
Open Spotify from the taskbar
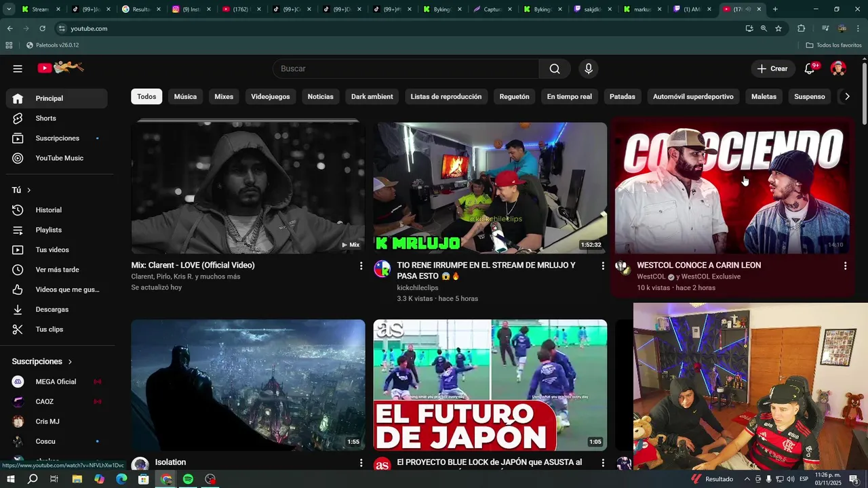coord(188,479)
